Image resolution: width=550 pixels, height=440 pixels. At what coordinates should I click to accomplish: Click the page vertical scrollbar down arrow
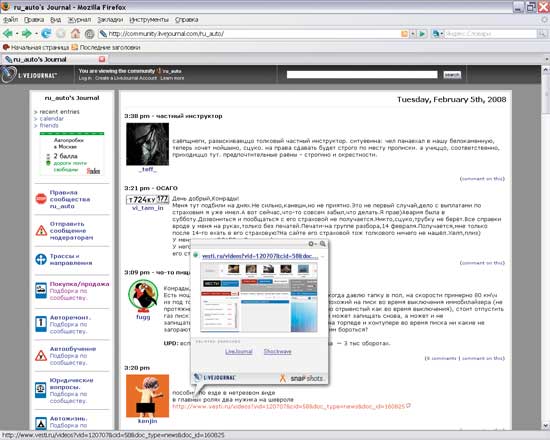click(x=546, y=426)
